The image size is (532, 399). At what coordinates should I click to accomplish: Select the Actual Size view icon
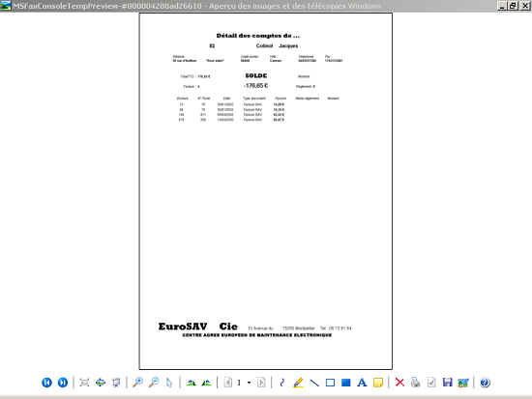pyautogui.click(x=101, y=383)
